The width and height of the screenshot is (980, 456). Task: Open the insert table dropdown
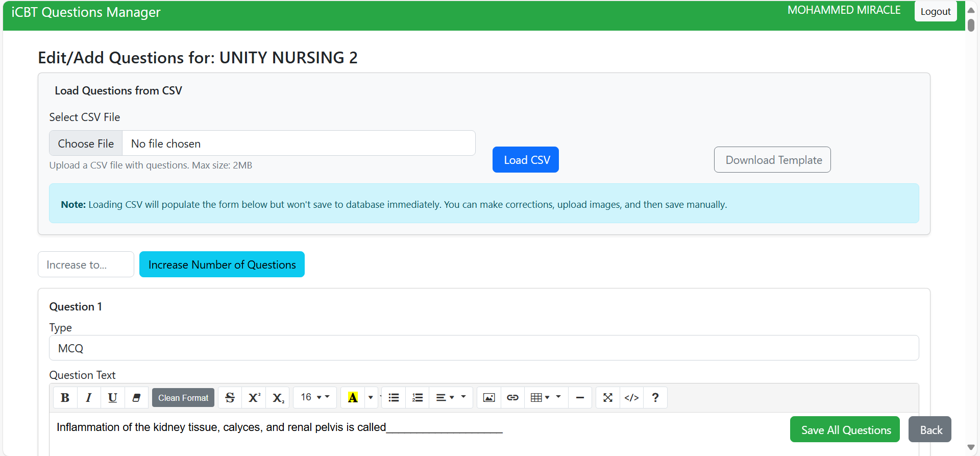point(541,398)
